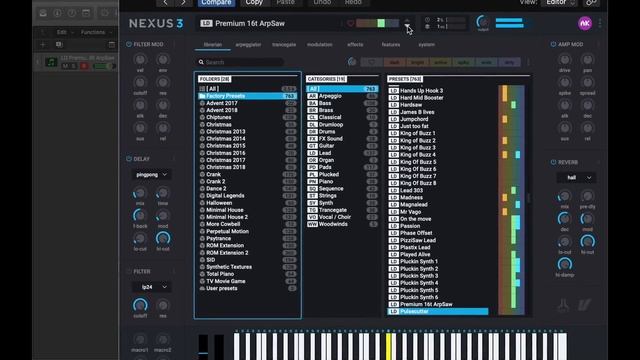Image resolution: width=640 pixels, height=360 pixels.
Task: Switch to the arpeggiator tab
Action: (x=248, y=44)
